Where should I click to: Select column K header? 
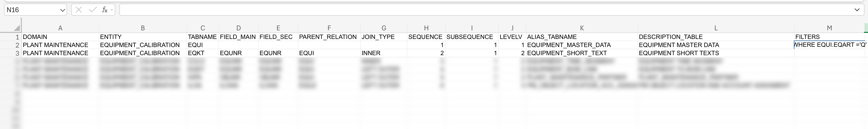582,28
